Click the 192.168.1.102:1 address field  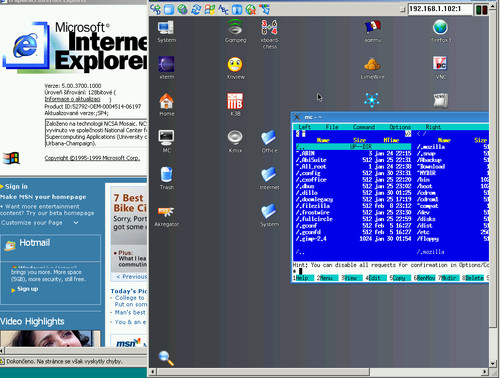440,9
